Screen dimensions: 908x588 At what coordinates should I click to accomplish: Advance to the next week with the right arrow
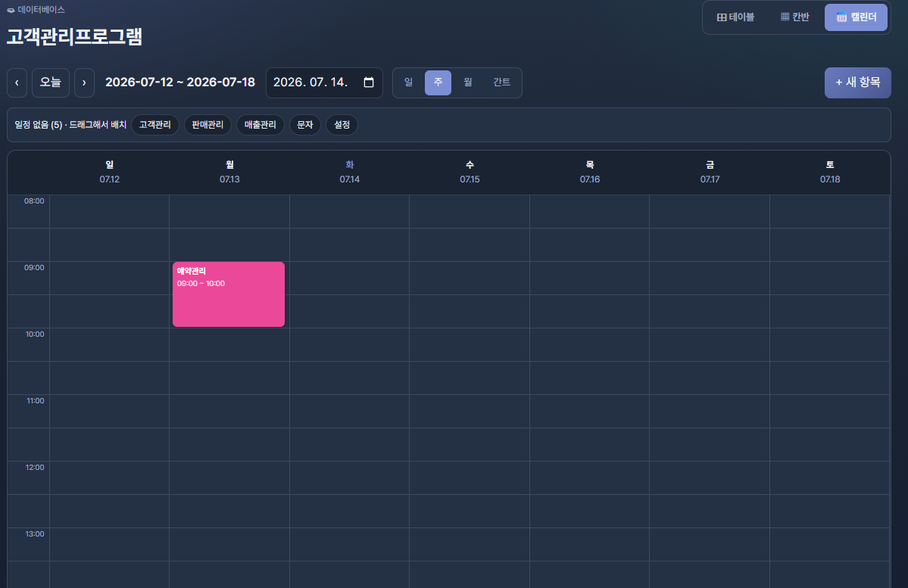point(84,82)
